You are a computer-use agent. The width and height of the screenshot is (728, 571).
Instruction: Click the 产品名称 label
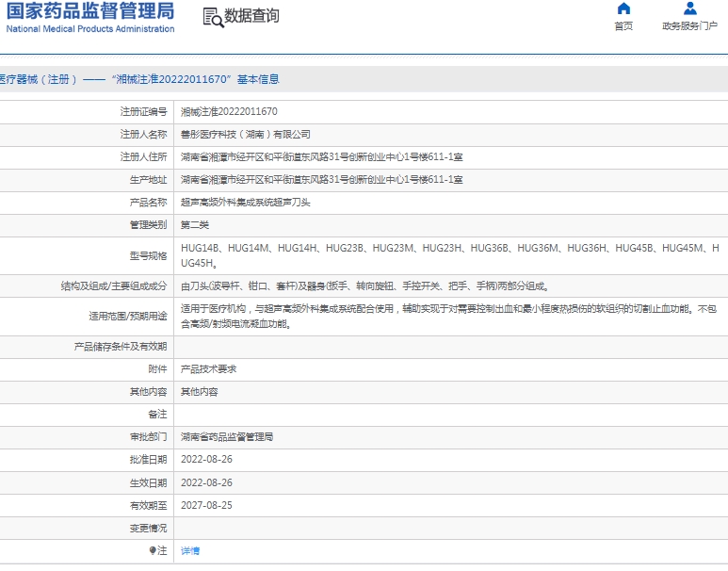148,203
